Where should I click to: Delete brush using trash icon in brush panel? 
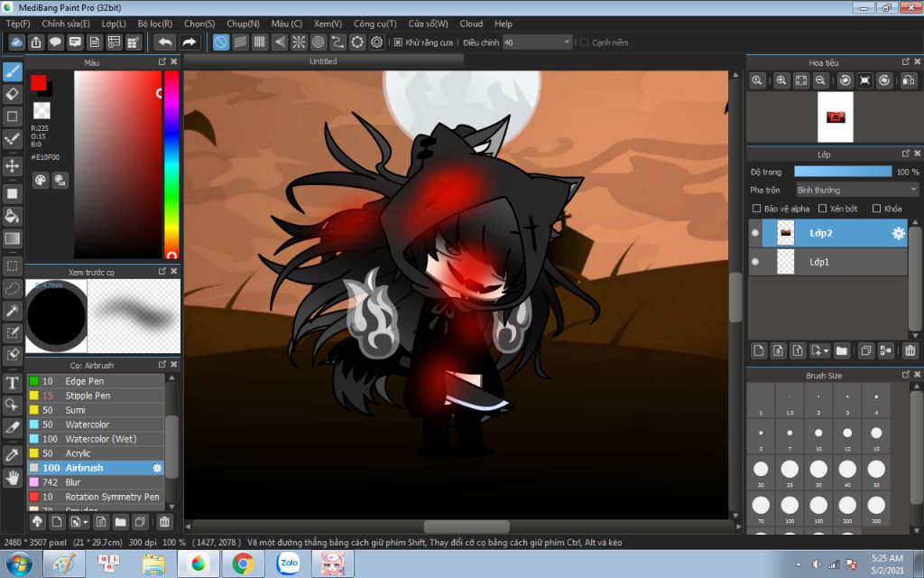[x=164, y=522]
